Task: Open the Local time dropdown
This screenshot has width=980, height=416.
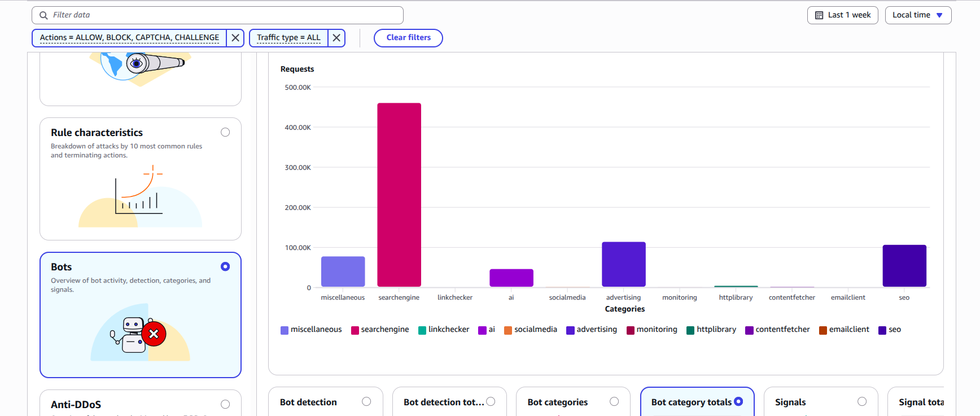Action: click(x=918, y=15)
